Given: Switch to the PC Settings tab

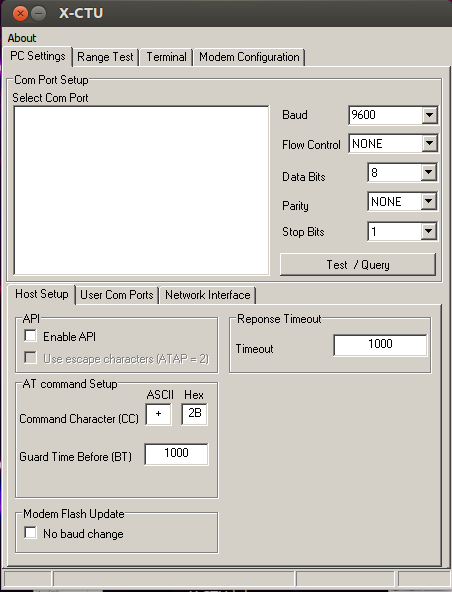Looking at the screenshot, I should (x=37, y=56).
